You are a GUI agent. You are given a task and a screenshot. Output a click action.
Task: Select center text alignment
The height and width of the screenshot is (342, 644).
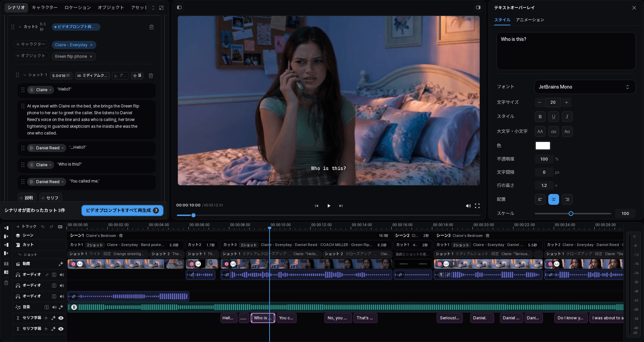[x=554, y=199]
